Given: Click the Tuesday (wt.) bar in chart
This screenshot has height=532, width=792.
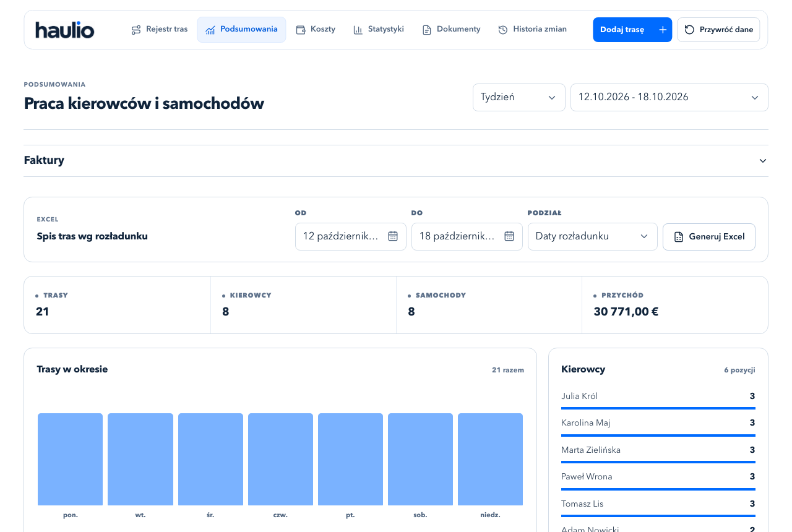Looking at the screenshot, I should pyautogui.click(x=140, y=460).
